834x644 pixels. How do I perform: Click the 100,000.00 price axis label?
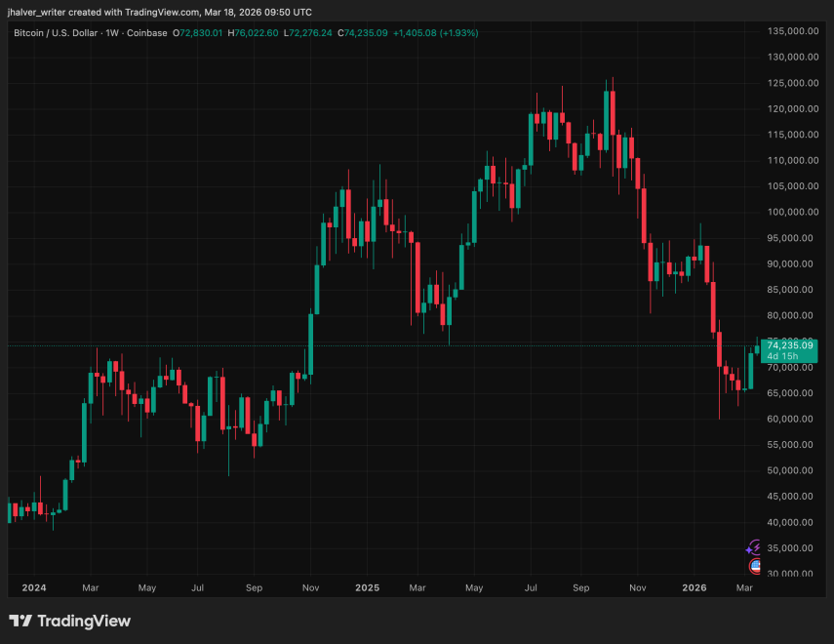789,212
